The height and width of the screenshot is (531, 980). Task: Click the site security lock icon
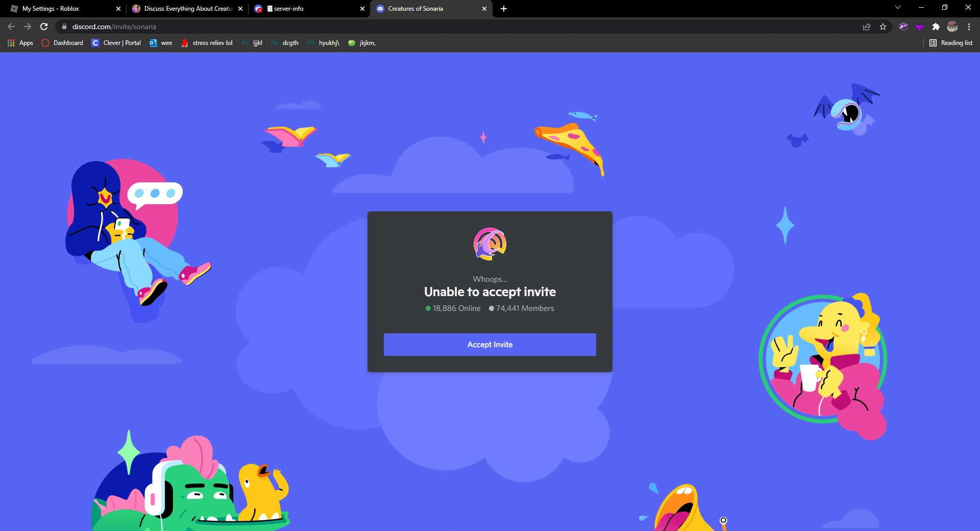coord(64,27)
